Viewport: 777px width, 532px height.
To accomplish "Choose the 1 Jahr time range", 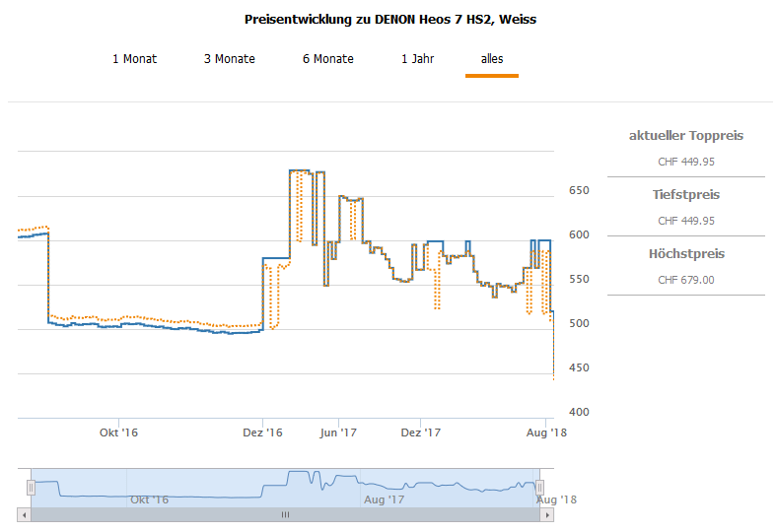I will coord(417,59).
